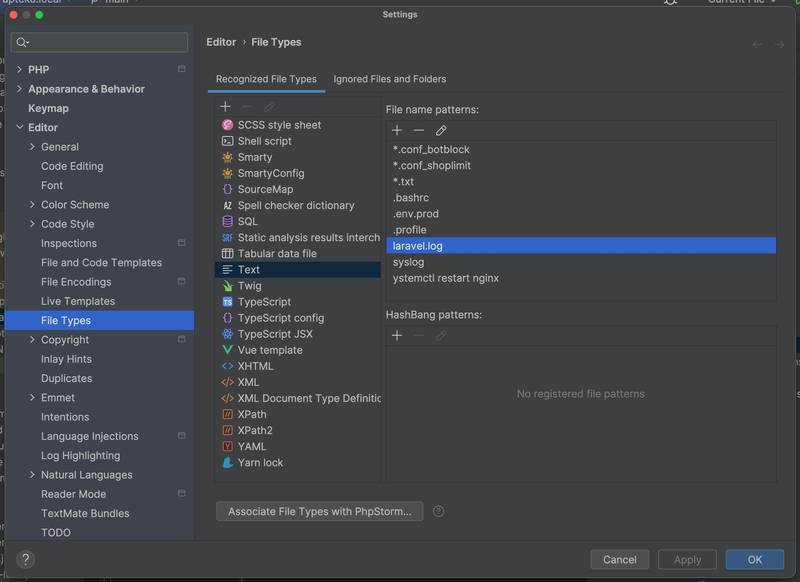Open help for associating file types
This screenshot has height=582, width=800.
pyautogui.click(x=438, y=512)
